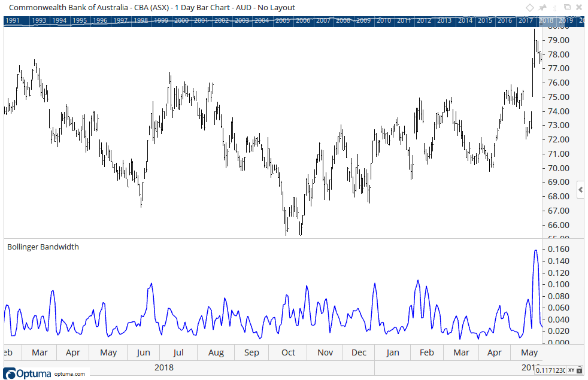Image resolution: width=588 pixels, height=380 pixels.
Task: Click the Nov date axis label
Action: pyautogui.click(x=325, y=352)
